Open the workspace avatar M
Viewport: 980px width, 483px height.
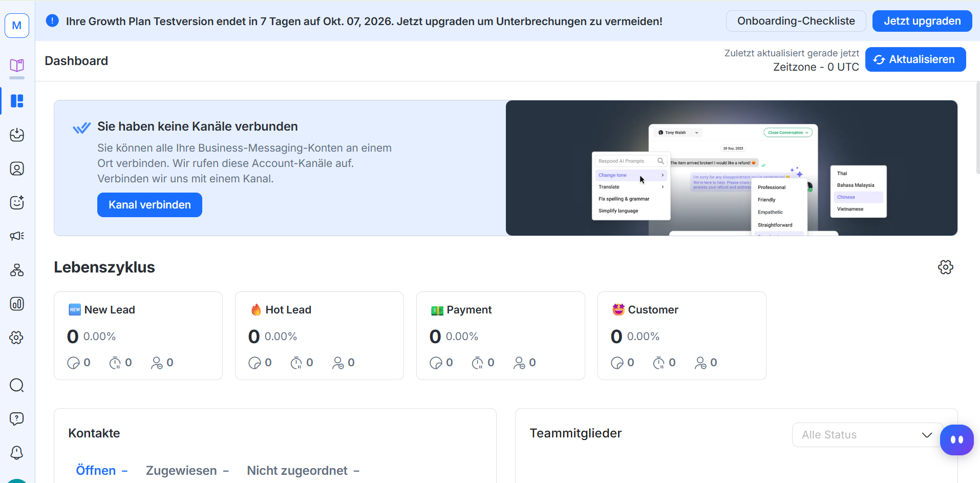tap(17, 26)
